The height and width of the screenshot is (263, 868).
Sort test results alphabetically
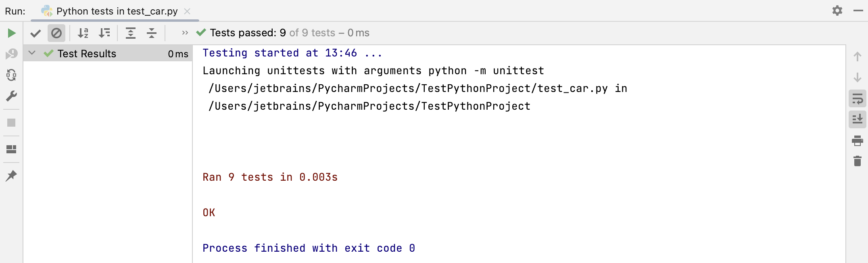[x=83, y=33]
